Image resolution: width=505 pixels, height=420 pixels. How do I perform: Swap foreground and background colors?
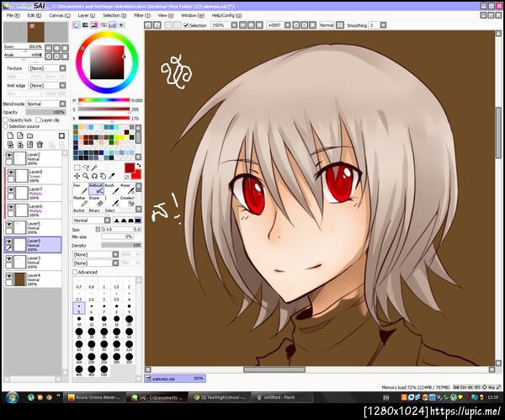pyautogui.click(x=139, y=165)
